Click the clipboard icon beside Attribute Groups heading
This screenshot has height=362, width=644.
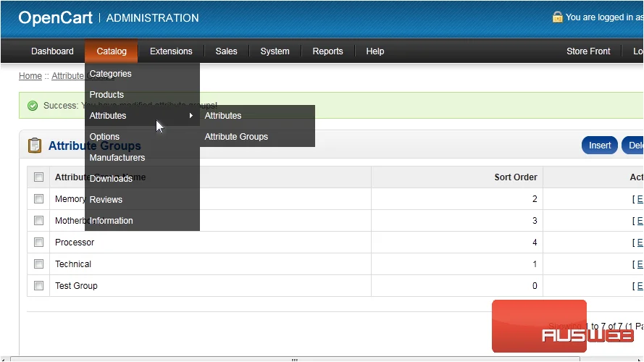(35, 146)
